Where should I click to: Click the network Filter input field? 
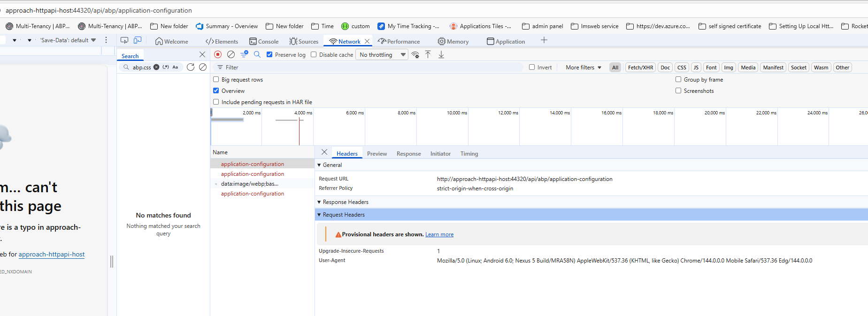coord(371,68)
